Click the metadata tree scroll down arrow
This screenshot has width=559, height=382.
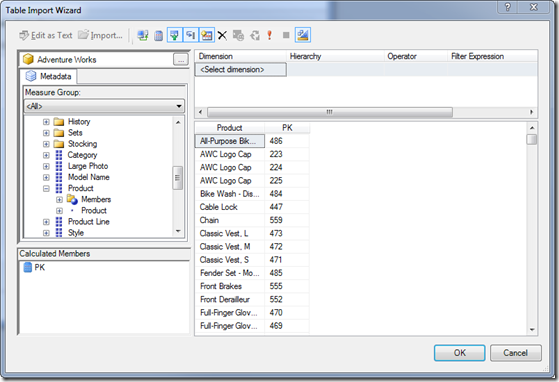click(x=178, y=231)
